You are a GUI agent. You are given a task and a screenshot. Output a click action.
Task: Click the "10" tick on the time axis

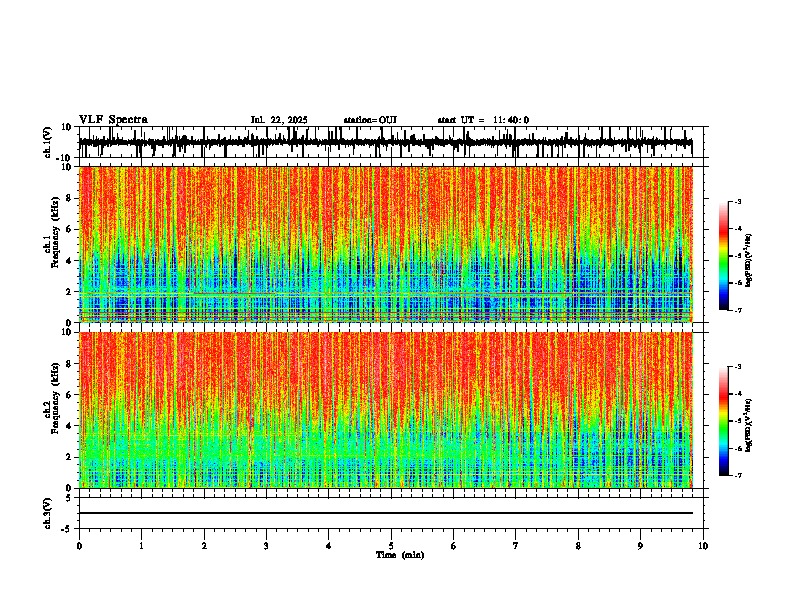[x=703, y=546]
